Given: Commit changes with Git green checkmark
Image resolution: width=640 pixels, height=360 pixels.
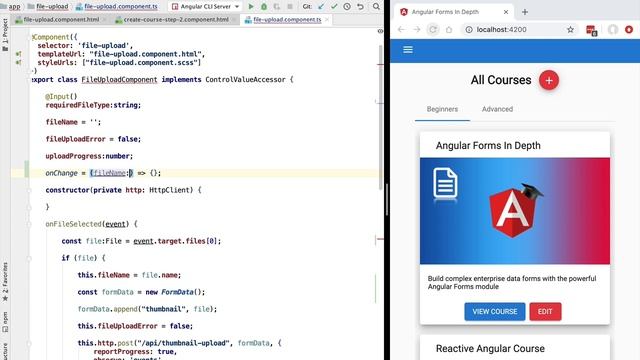Looking at the screenshot, I should click(x=334, y=7).
